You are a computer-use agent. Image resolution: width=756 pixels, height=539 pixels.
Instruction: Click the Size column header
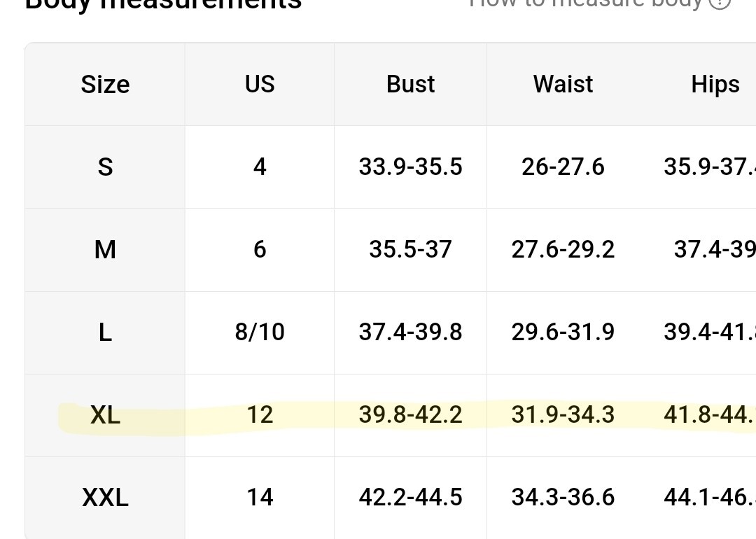[x=105, y=85]
